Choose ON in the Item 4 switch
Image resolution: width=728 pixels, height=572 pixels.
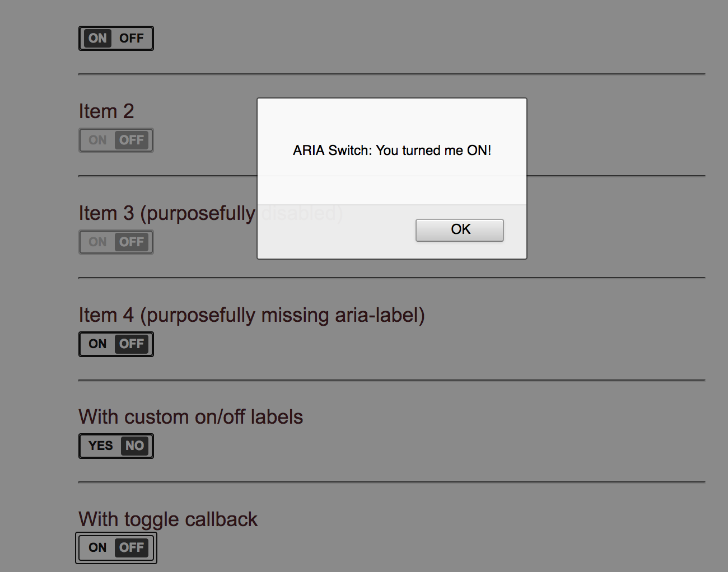coord(97,344)
